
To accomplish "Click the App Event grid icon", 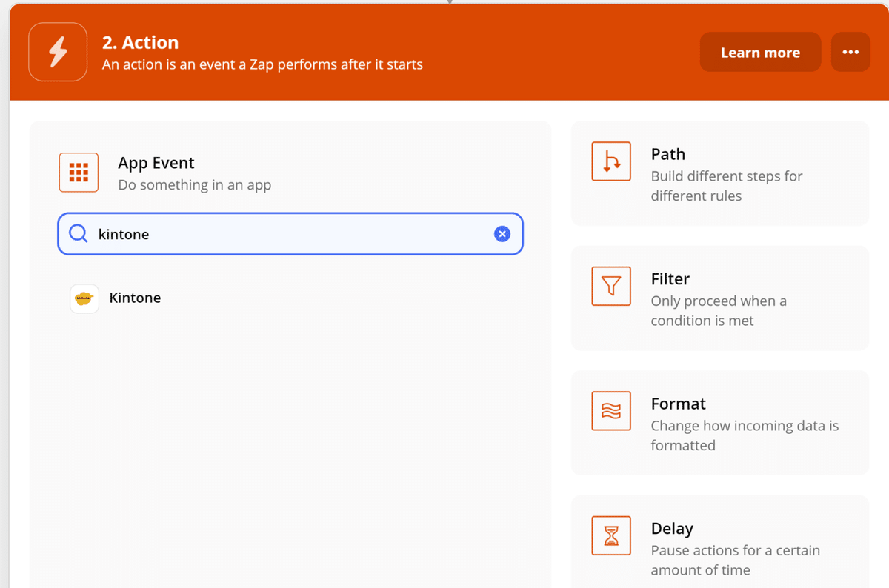I will click(x=79, y=172).
